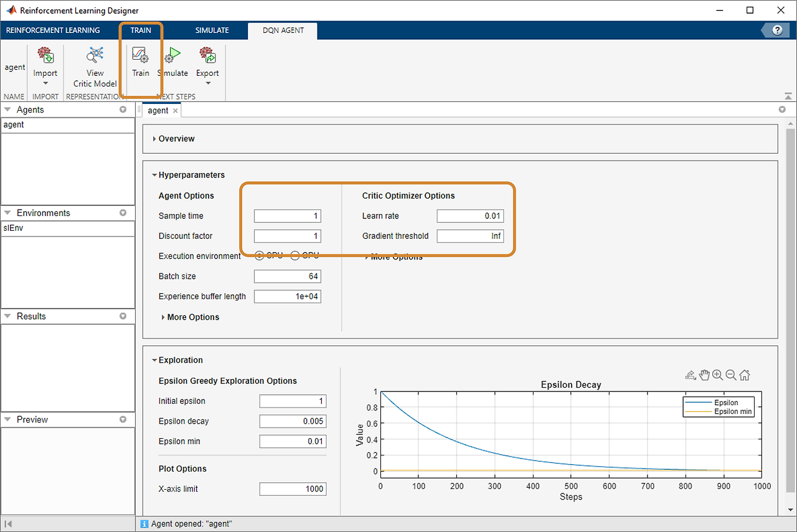Select the agent document tab
Screen dimensions: 797x532
tap(158, 110)
